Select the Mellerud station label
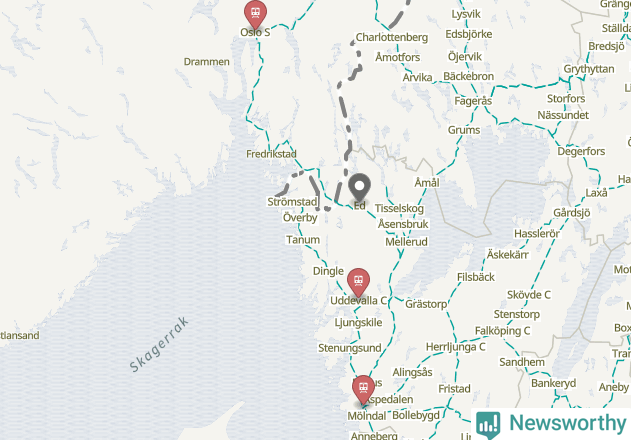The width and height of the screenshot is (631, 440). (406, 242)
